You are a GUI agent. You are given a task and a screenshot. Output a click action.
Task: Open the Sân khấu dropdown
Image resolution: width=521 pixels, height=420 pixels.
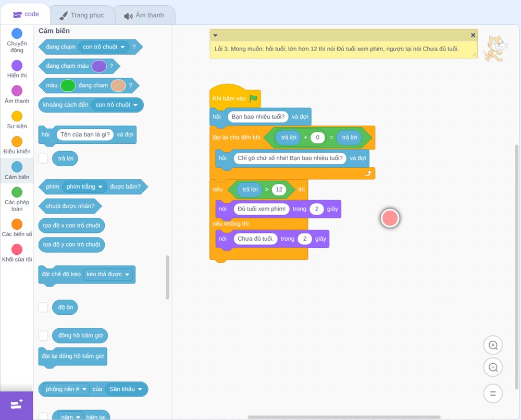tap(126, 389)
